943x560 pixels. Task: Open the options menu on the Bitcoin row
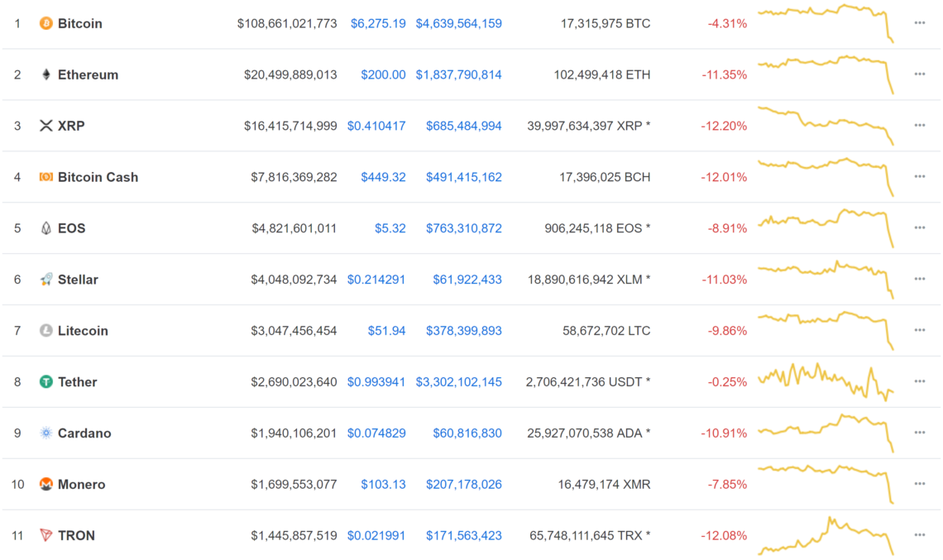[x=919, y=23]
